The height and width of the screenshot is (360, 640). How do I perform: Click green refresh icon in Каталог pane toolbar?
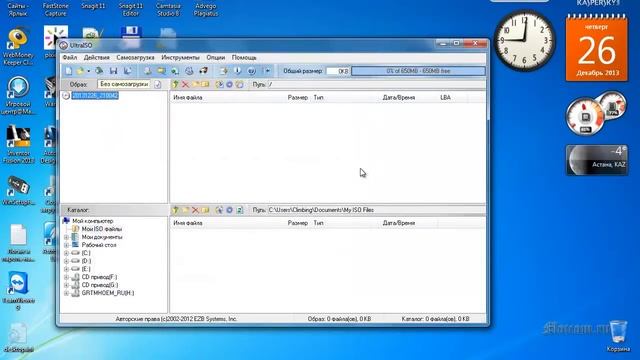240,210
